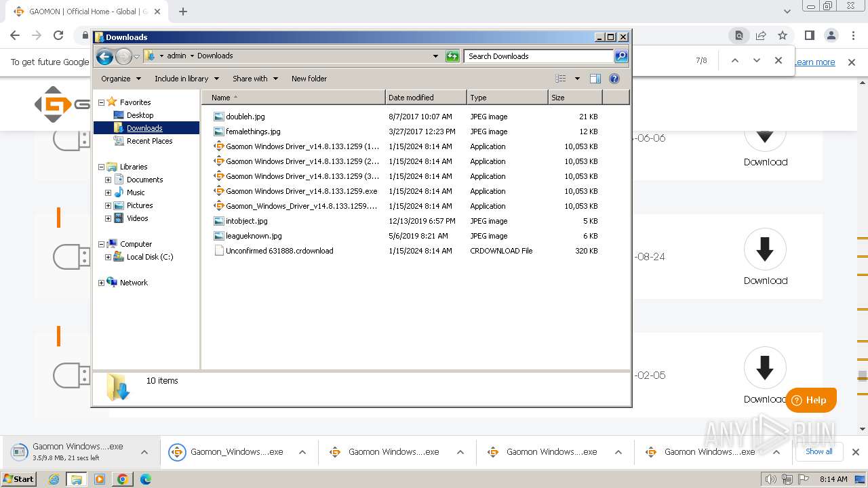Expand the Pictures library node

[108, 205]
